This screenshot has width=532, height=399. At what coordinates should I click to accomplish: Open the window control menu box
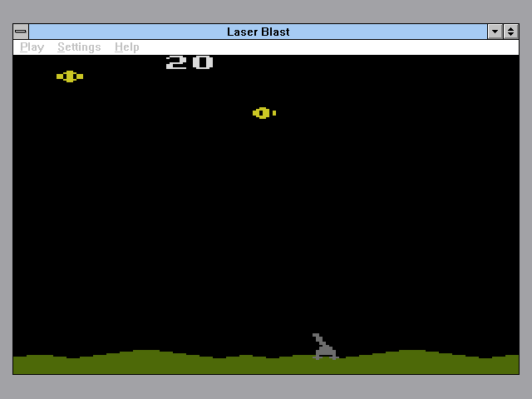(x=21, y=32)
